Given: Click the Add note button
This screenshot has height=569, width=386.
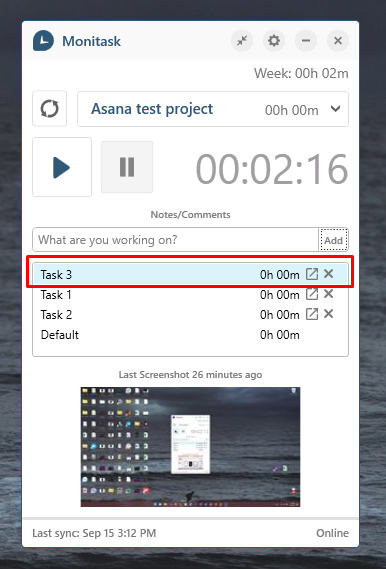Looking at the screenshot, I should [333, 240].
